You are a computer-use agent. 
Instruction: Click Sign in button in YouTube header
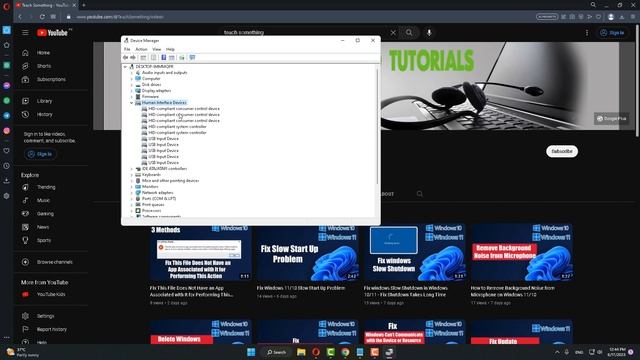[612, 33]
